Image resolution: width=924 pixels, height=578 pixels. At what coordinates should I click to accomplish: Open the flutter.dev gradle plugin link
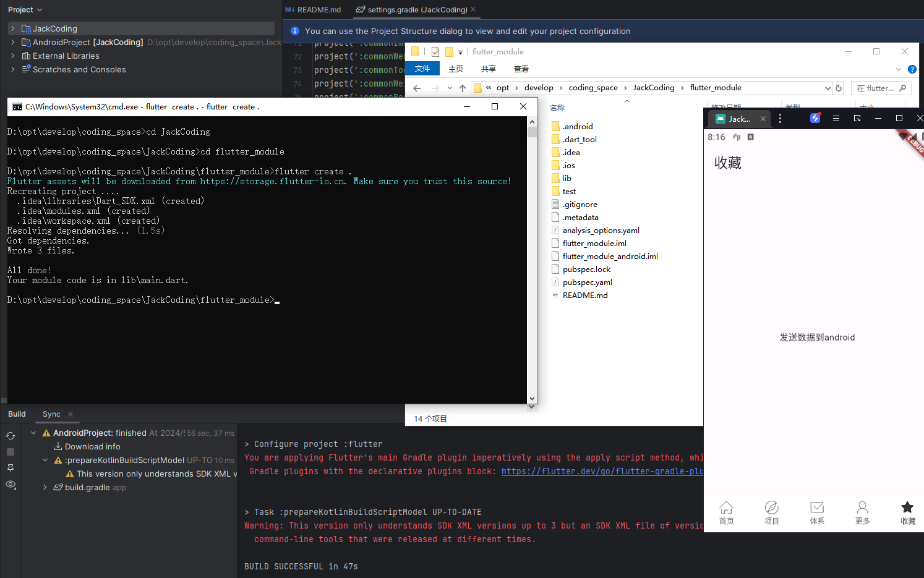click(601, 471)
